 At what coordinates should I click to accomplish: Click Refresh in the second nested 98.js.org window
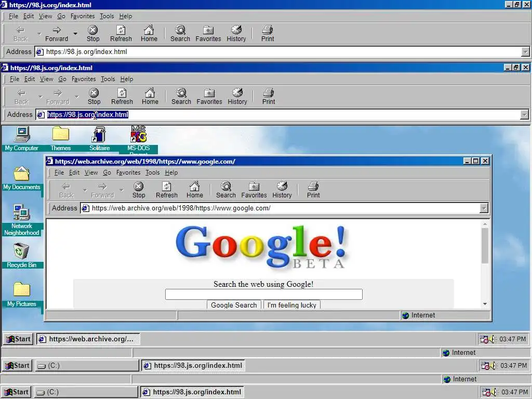[122, 96]
